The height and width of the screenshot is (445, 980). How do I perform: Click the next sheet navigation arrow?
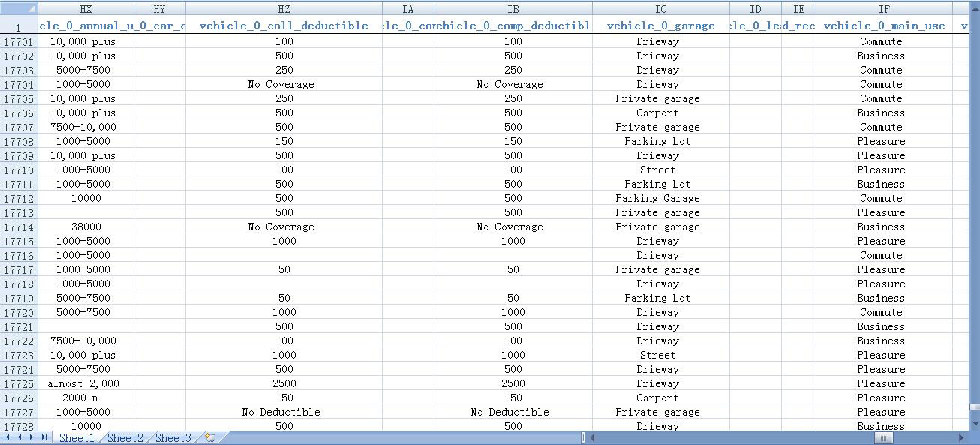[x=32, y=437]
